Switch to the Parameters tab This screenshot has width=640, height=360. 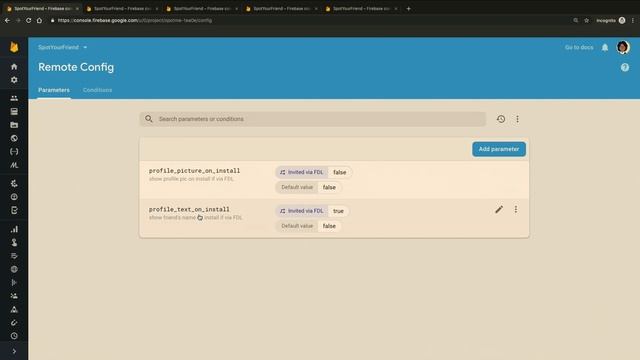pyautogui.click(x=54, y=90)
